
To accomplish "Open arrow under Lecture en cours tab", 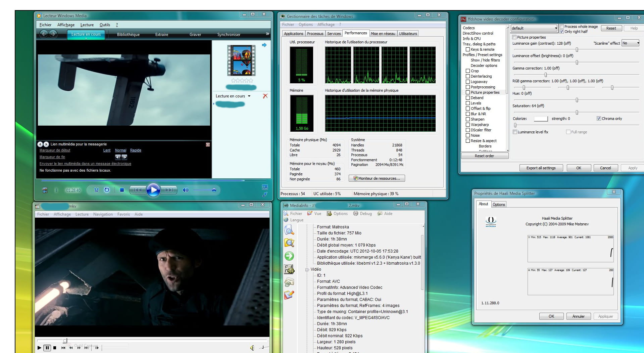I will click(86, 39).
